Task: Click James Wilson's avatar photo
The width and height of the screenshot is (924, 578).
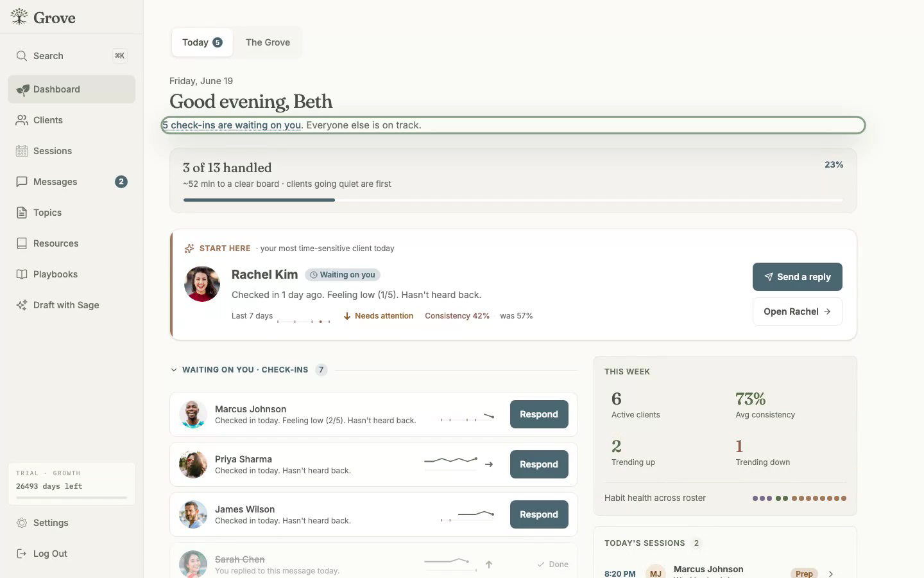Action: pos(193,514)
